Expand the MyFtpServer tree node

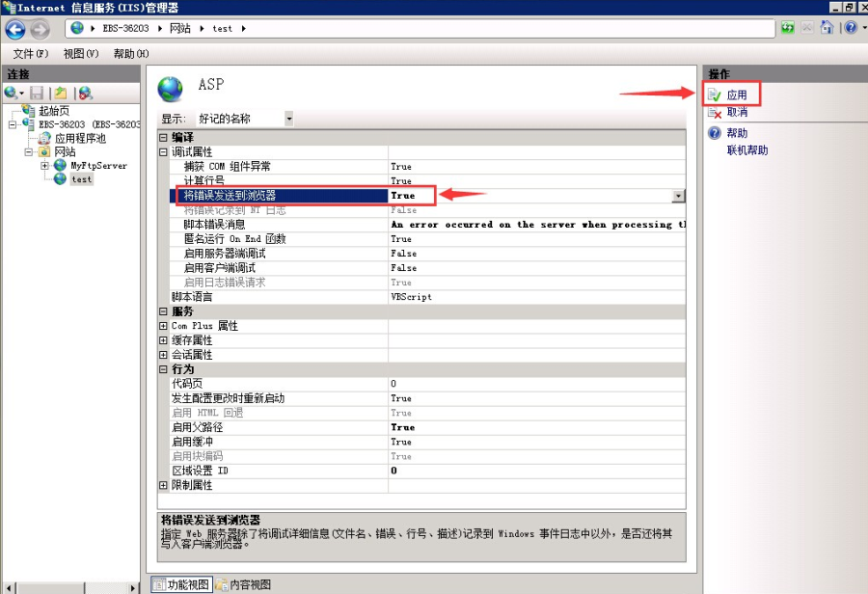[x=45, y=166]
